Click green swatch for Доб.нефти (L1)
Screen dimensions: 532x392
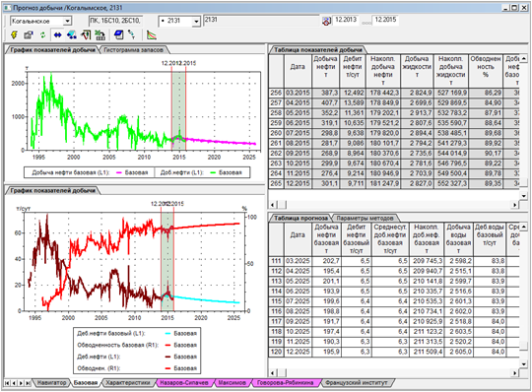213,172
